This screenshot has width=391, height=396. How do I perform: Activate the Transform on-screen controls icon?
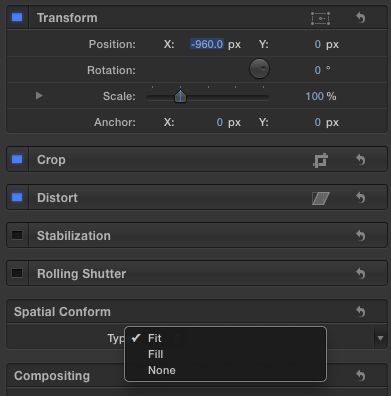coord(320,18)
